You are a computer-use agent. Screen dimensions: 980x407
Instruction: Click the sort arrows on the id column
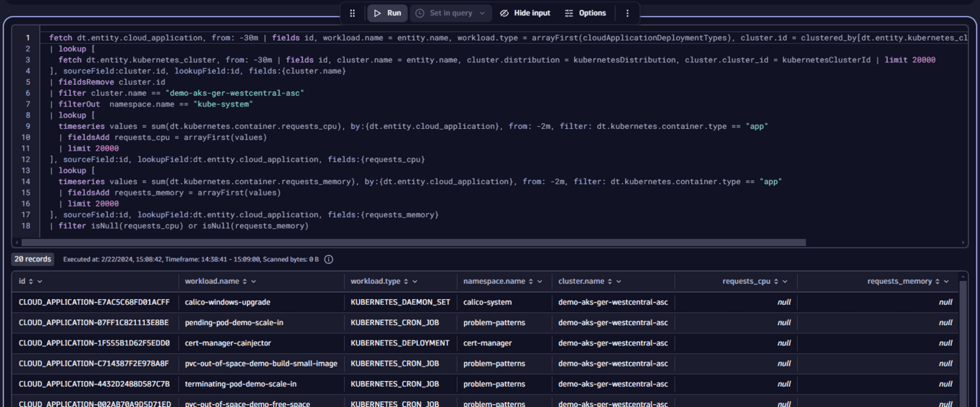click(32, 281)
